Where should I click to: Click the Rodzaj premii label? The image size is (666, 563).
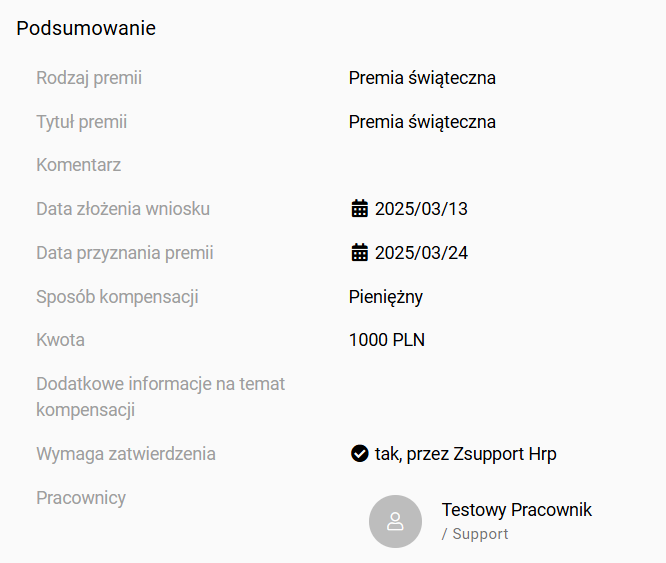coord(89,77)
